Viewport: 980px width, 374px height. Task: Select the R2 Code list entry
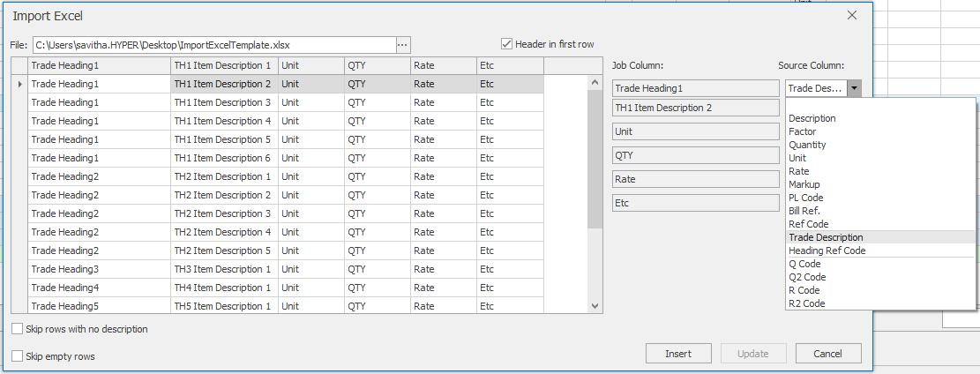tap(806, 303)
